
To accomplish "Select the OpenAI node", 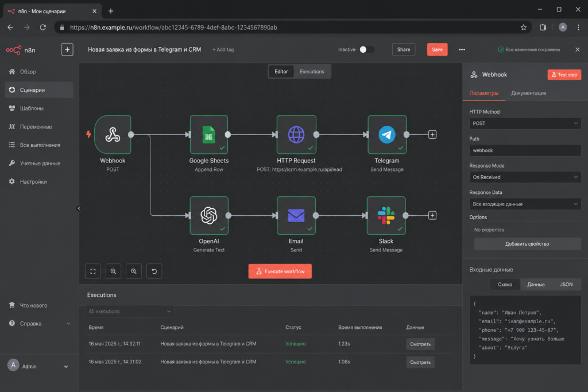I will [209, 215].
